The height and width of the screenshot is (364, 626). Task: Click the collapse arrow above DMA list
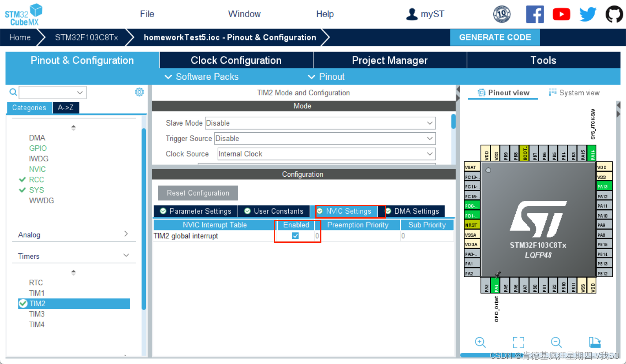tap(74, 128)
